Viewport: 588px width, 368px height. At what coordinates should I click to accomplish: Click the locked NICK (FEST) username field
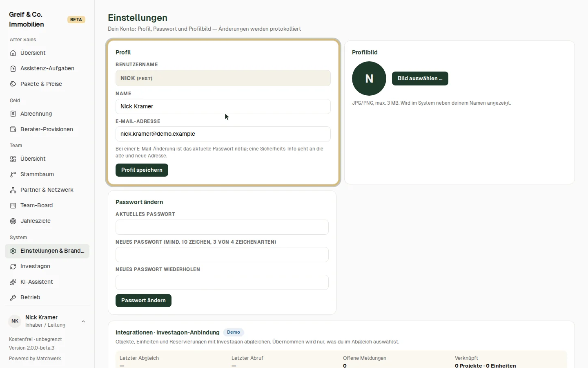(x=223, y=78)
